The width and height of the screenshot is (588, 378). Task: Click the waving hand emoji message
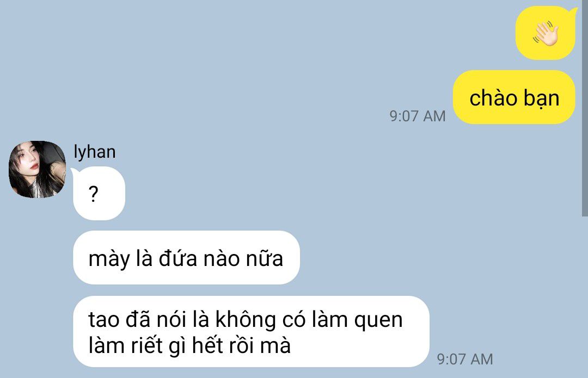coord(545,33)
